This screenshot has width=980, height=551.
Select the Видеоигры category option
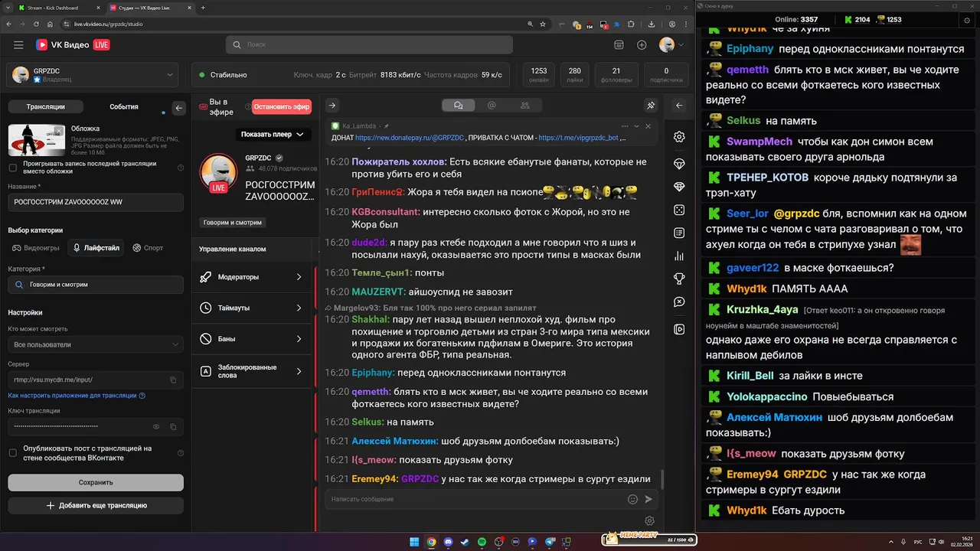[x=36, y=248]
